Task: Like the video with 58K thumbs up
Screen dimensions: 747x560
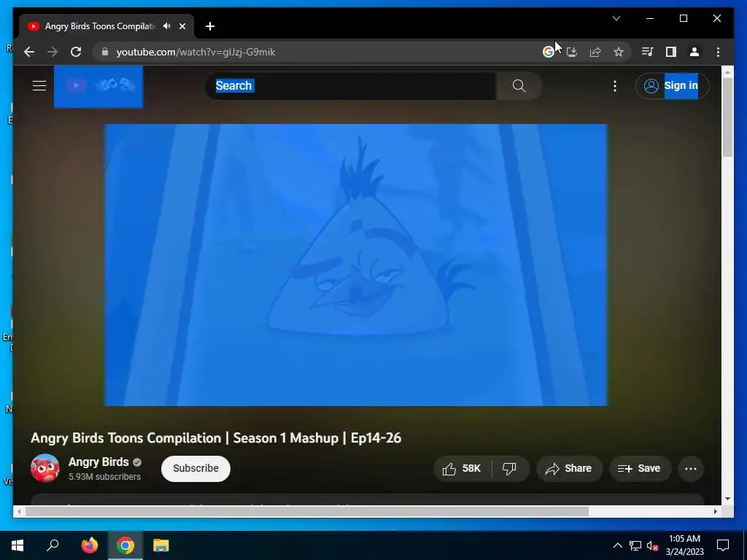Action: point(462,469)
